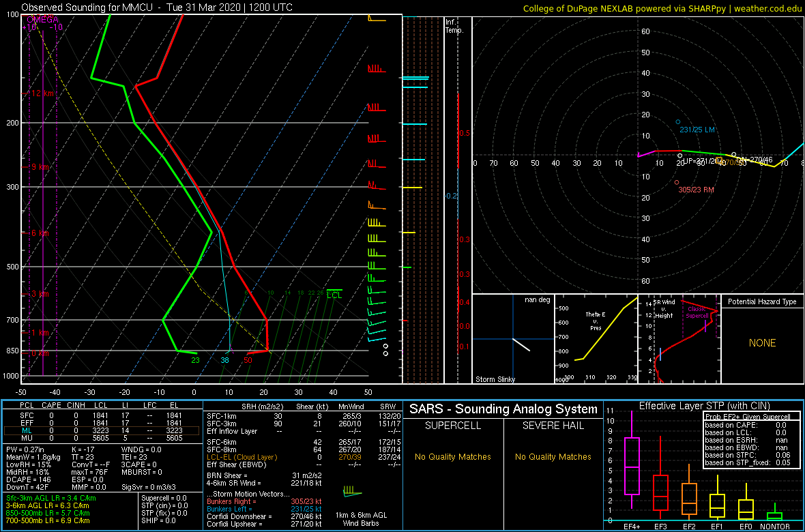
Task: Select the SFC parcel row
Action: [x=102, y=415]
